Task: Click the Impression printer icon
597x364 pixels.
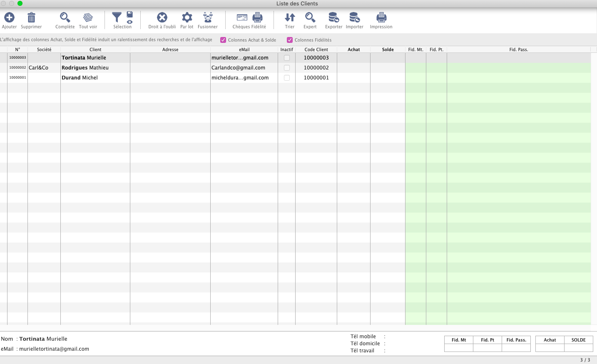Action: pos(381,17)
